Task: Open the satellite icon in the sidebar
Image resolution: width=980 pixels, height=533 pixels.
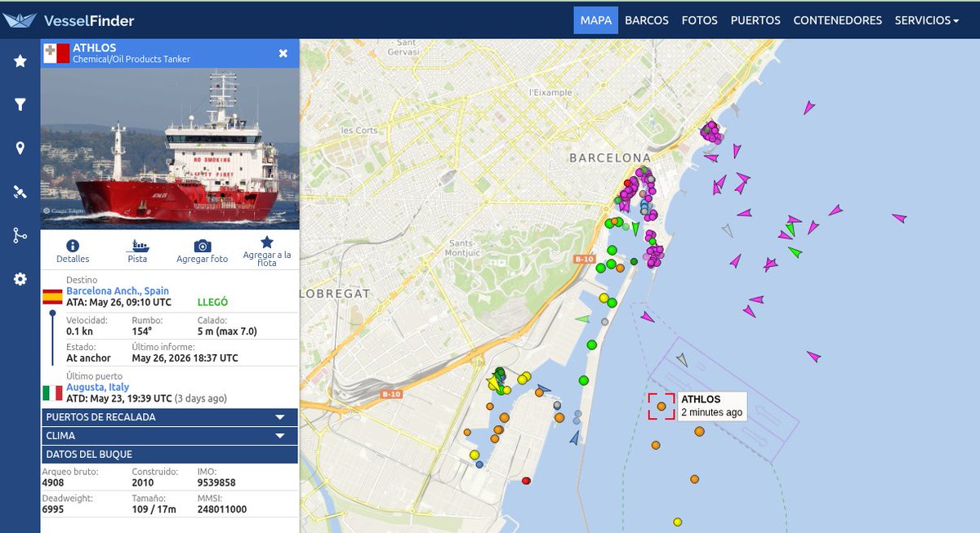Action: [x=20, y=192]
